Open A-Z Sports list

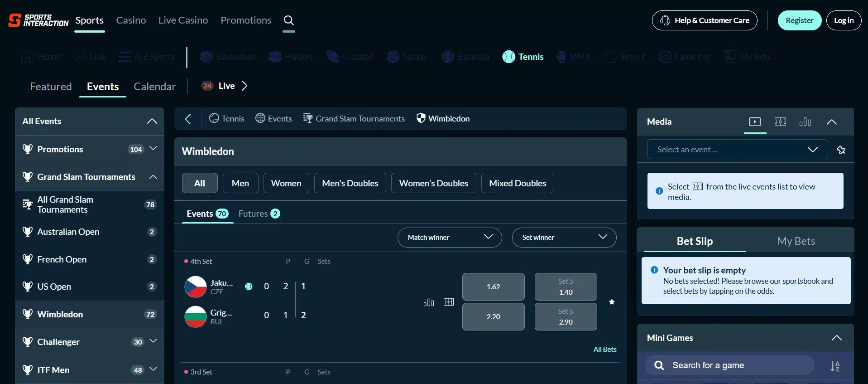pos(146,57)
